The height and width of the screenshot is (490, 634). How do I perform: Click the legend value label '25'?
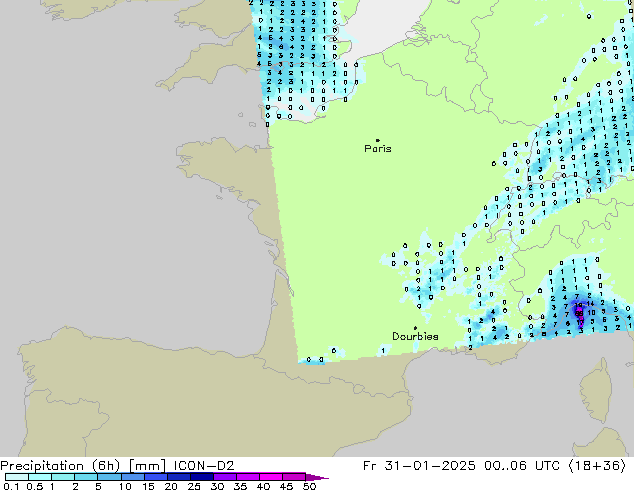coord(194,486)
